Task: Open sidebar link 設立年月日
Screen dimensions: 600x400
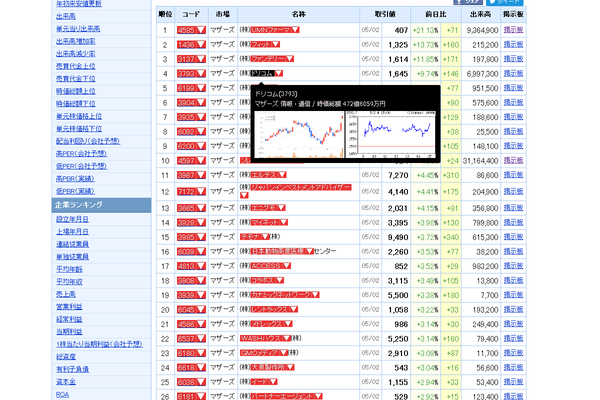Action: coord(72,219)
